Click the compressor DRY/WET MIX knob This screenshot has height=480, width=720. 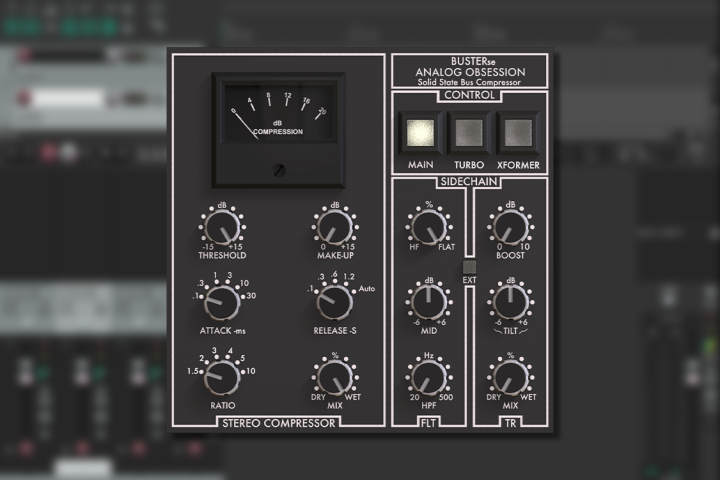coord(335,378)
